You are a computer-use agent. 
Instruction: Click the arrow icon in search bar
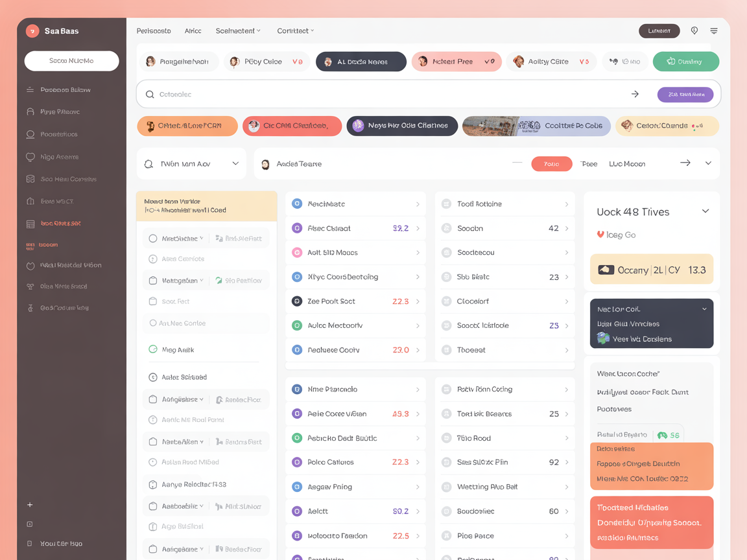pos(635,94)
